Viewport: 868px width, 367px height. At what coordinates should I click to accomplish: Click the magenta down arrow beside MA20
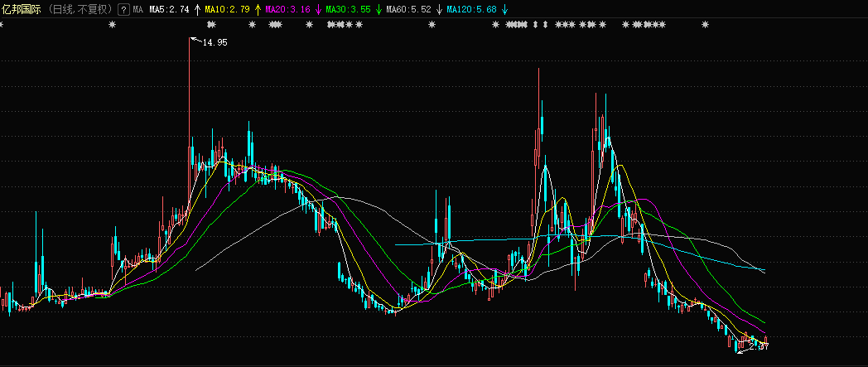point(318,9)
